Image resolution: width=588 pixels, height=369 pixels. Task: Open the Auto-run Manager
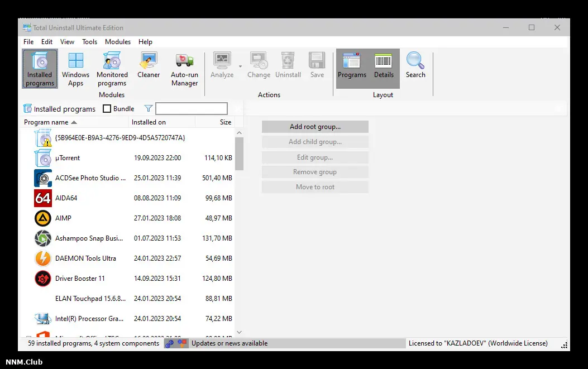click(x=184, y=69)
